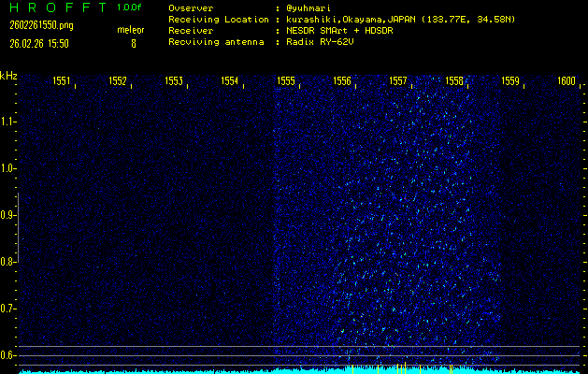The image size is (588, 374).
Task: Click the 1.1 kHz axis label
Action: (7, 122)
